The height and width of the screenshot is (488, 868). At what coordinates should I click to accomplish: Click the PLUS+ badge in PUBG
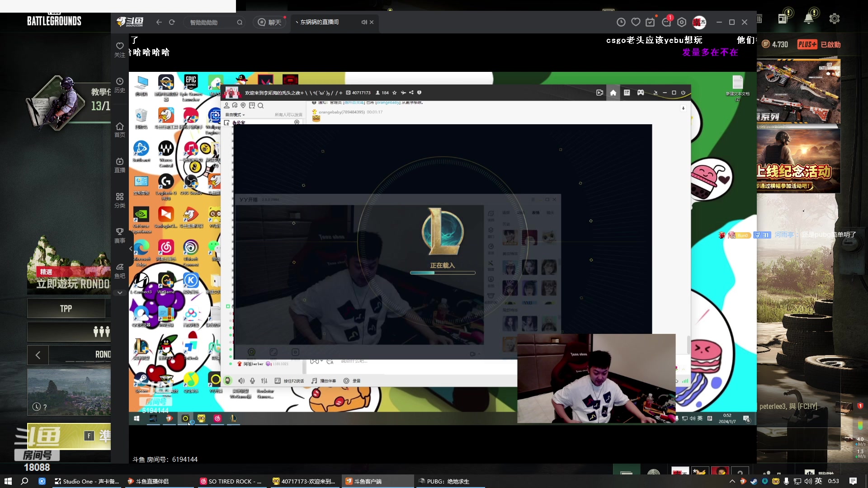click(x=807, y=44)
